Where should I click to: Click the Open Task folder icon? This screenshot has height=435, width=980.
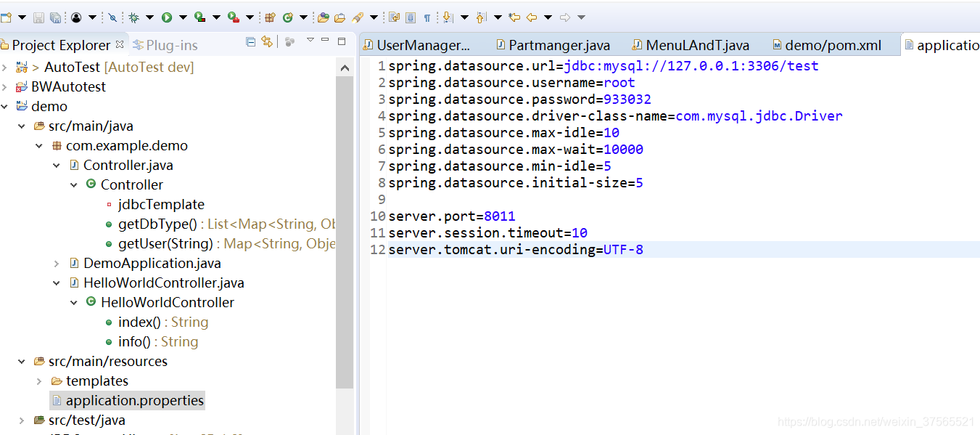click(339, 17)
